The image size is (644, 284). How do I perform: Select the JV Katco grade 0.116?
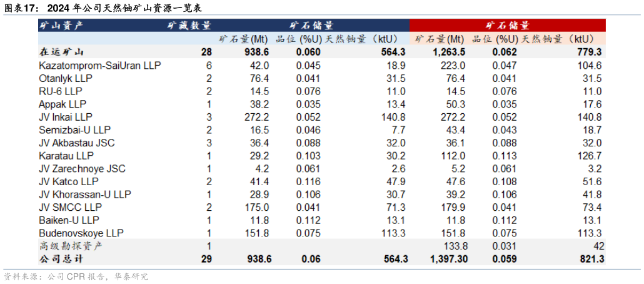coord(308,181)
